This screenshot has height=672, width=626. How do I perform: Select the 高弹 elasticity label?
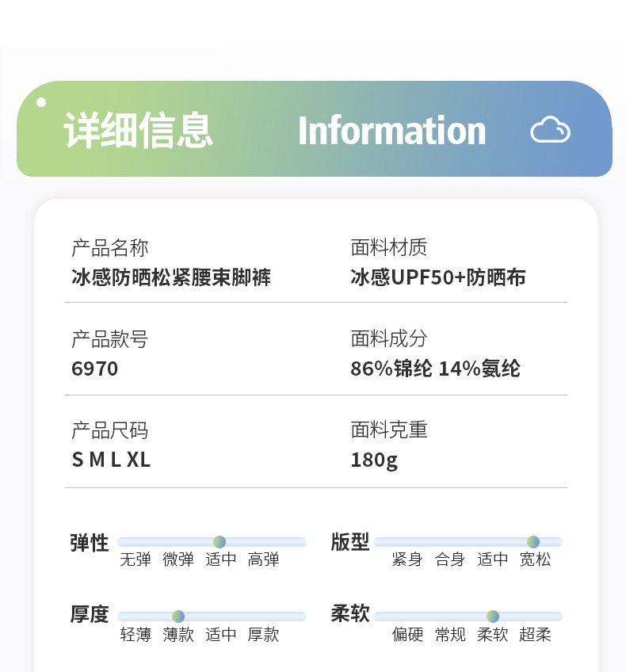[264, 560]
